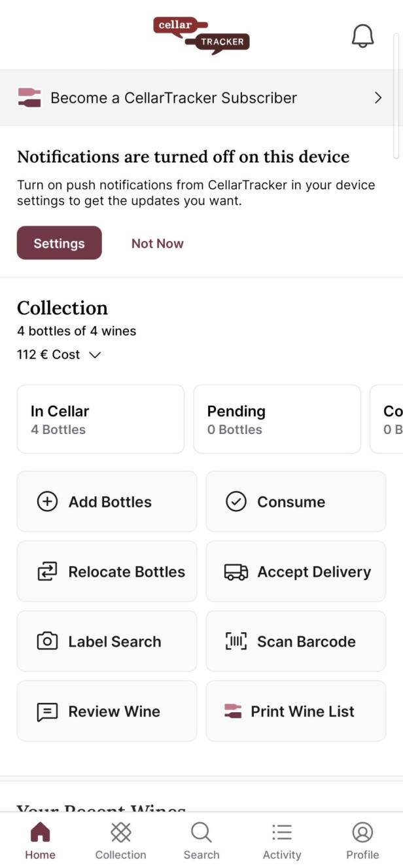Tap the CellarTracker logo
Image resolution: width=403 pixels, height=868 pixels.
[x=201, y=35]
